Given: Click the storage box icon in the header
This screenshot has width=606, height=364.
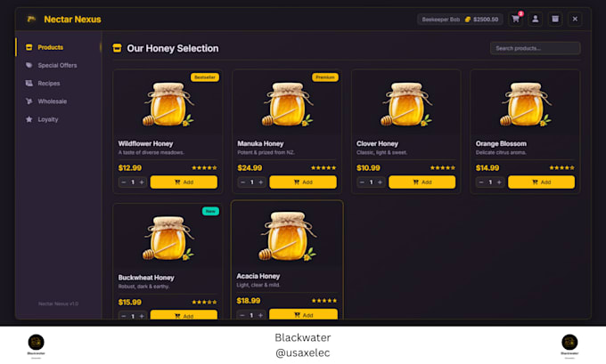Looking at the screenshot, I should click(555, 19).
